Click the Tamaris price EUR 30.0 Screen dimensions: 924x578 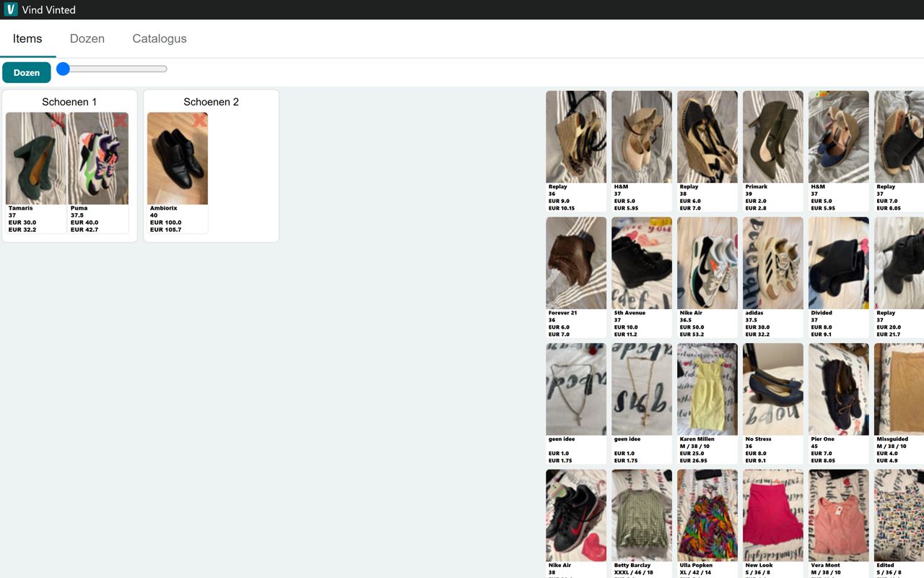[x=22, y=223]
